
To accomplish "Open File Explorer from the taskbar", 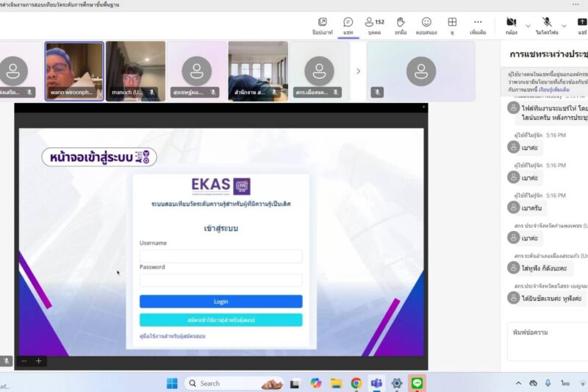I will pos(336,383).
